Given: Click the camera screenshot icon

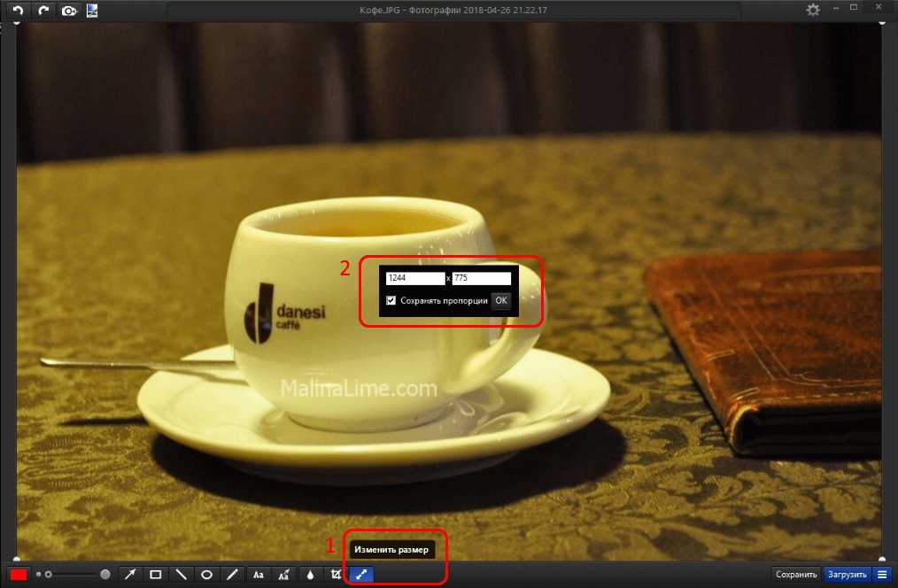Looking at the screenshot, I should click(x=68, y=11).
